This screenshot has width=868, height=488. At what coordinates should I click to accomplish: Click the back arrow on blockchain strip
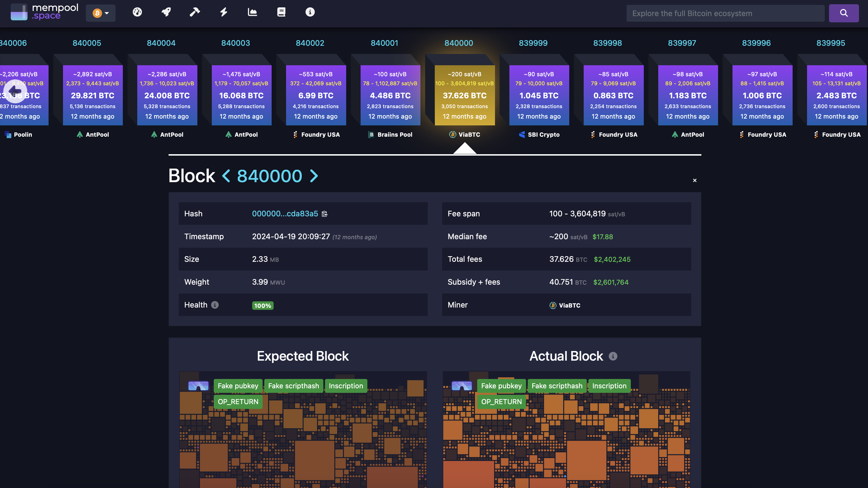(15, 91)
